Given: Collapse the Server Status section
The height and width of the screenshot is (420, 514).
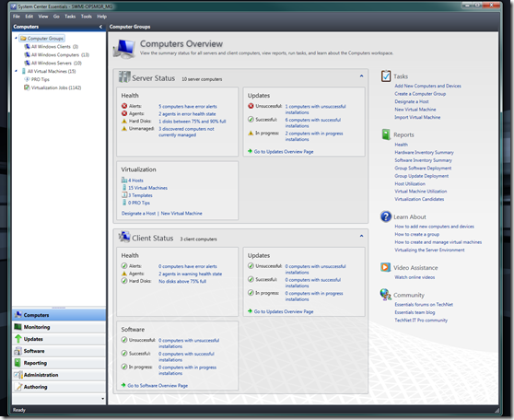Looking at the screenshot, I should (361, 76).
